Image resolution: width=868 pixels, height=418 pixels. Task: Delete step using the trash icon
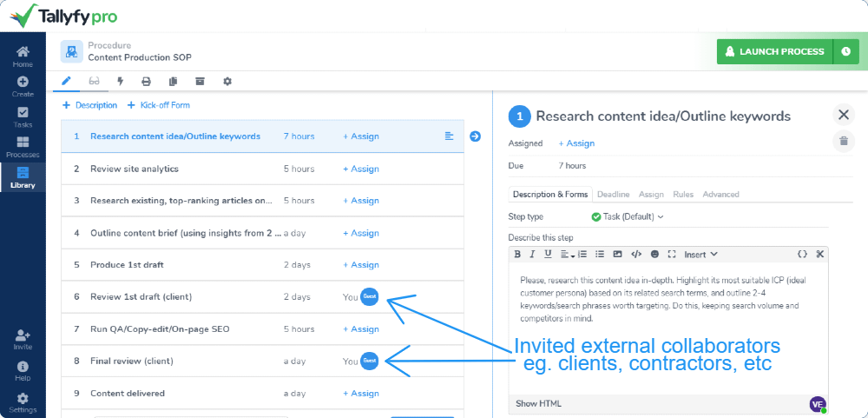(844, 141)
